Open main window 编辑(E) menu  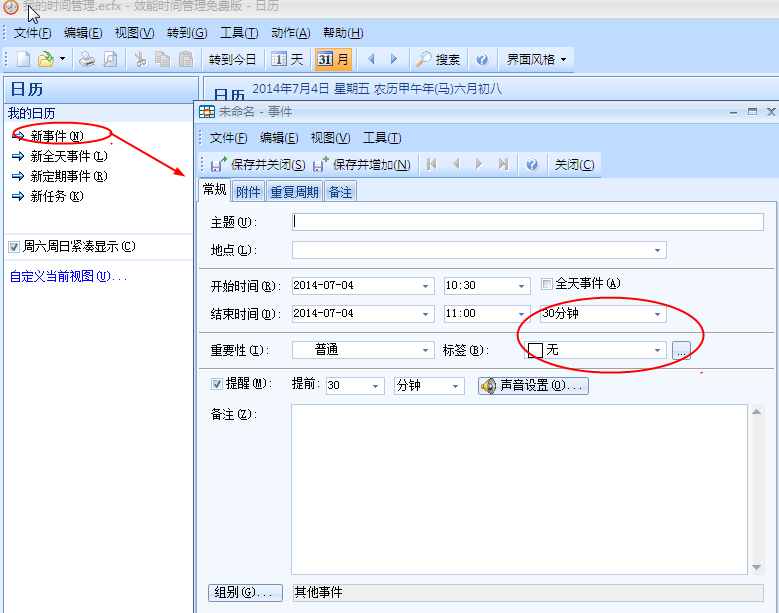pyautogui.click(x=83, y=33)
